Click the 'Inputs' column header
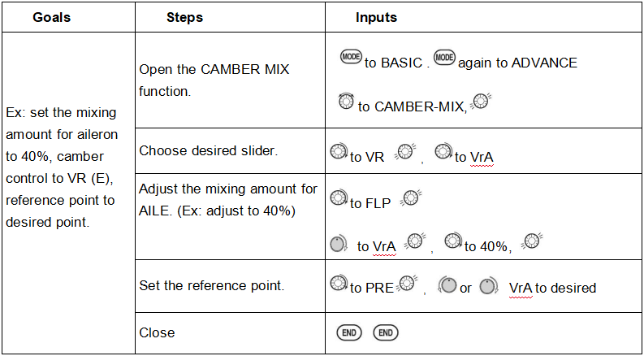Image resolution: width=644 pixels, height=356 pixels. click(x=376, y=16)
